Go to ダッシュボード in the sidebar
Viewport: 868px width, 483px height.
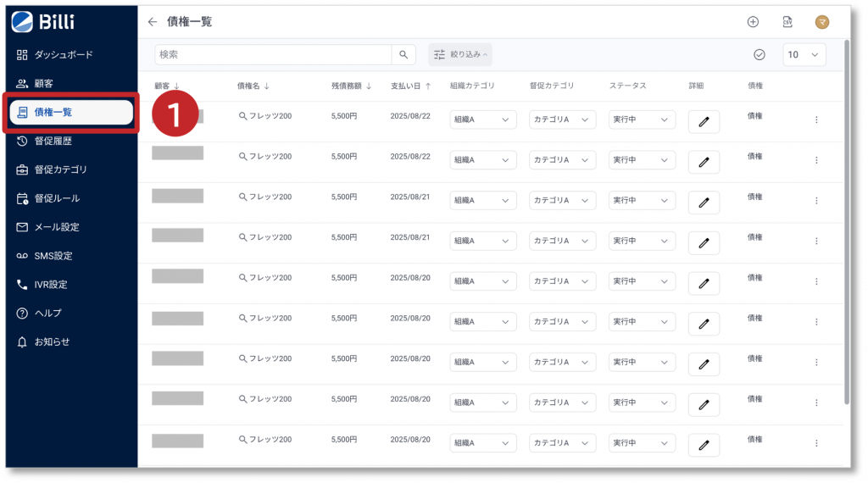pyautogui.click(x=64, y=54)
